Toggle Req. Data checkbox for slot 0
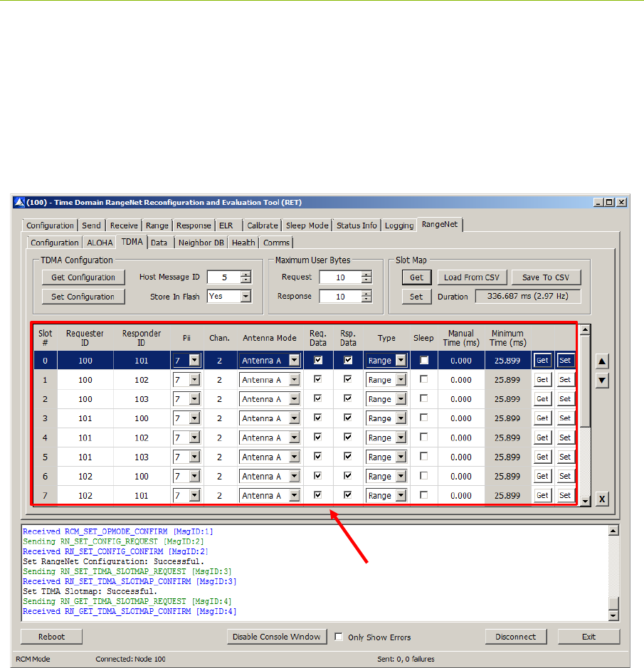Screen dimensions: 644x668 coord(318,360)
